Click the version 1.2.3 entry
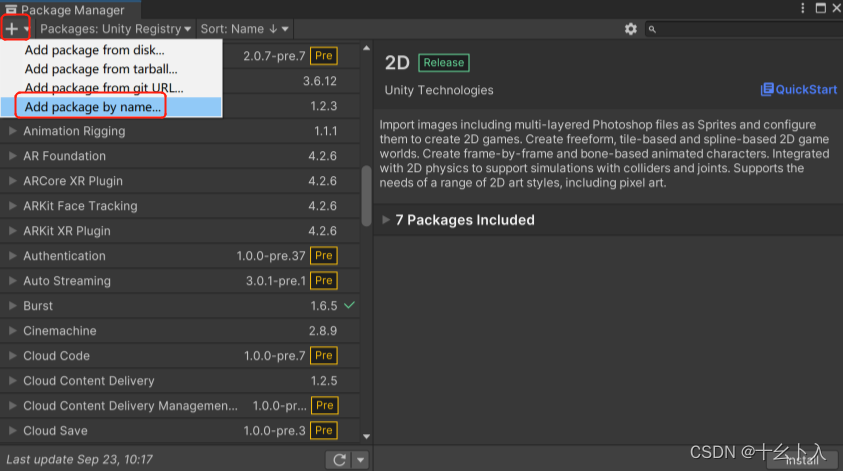 click(324, 106)
